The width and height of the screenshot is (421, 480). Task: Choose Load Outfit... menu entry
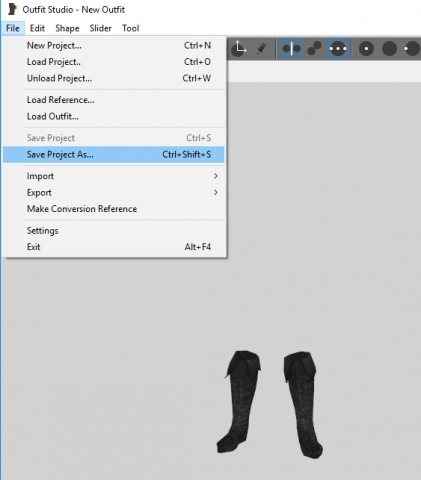pyautogui.click(x=114, y=117)
